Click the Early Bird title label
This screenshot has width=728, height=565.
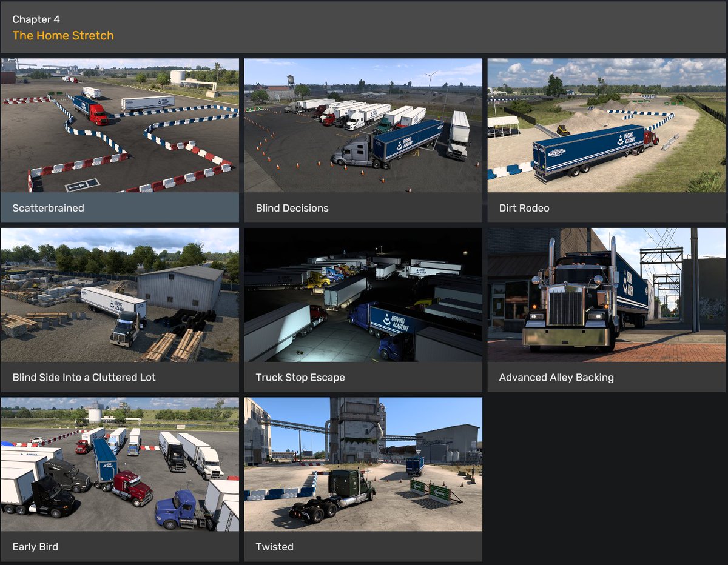click(36, 547)
